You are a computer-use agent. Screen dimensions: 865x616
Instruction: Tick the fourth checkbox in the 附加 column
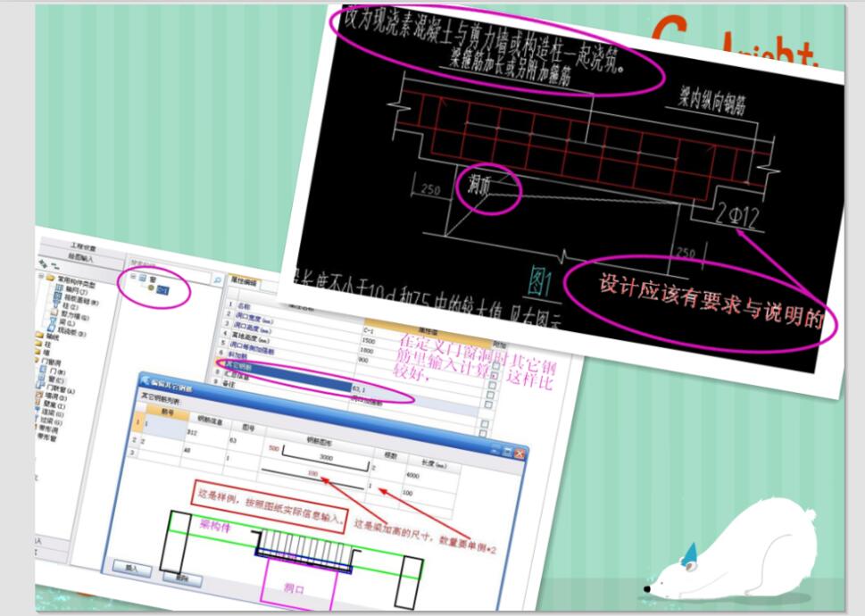[x=490, y=395]
